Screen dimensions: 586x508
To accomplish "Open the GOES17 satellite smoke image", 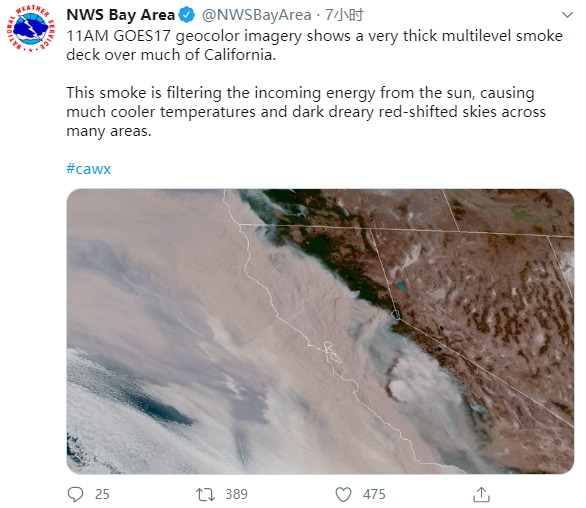I will [x=320, y=332].
